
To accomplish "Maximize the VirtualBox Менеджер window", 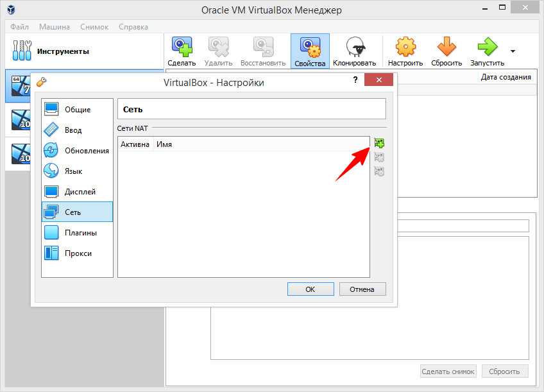I will click(x=502, y=8).
